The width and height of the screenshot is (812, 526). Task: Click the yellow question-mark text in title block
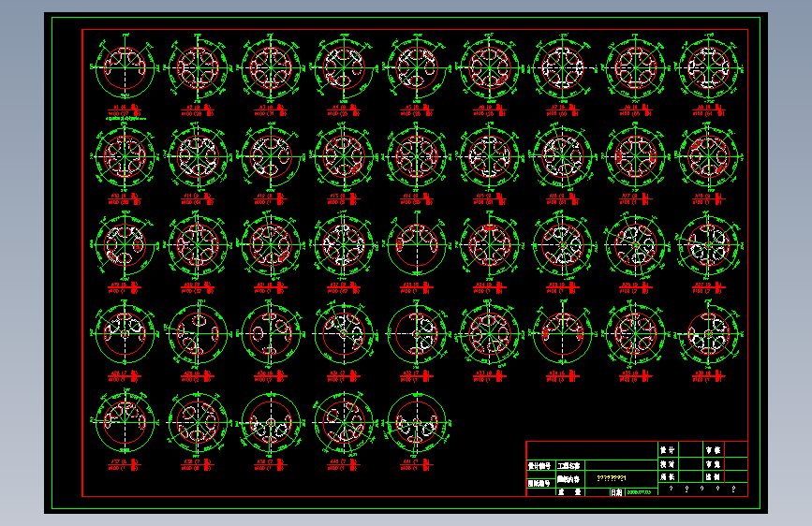(x=612, y=478)
